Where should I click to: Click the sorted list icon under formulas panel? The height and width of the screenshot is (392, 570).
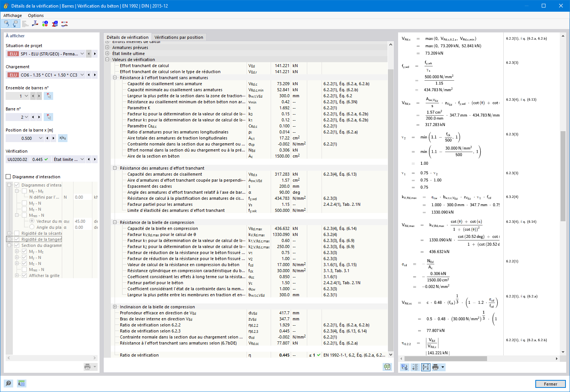(415, 367)
